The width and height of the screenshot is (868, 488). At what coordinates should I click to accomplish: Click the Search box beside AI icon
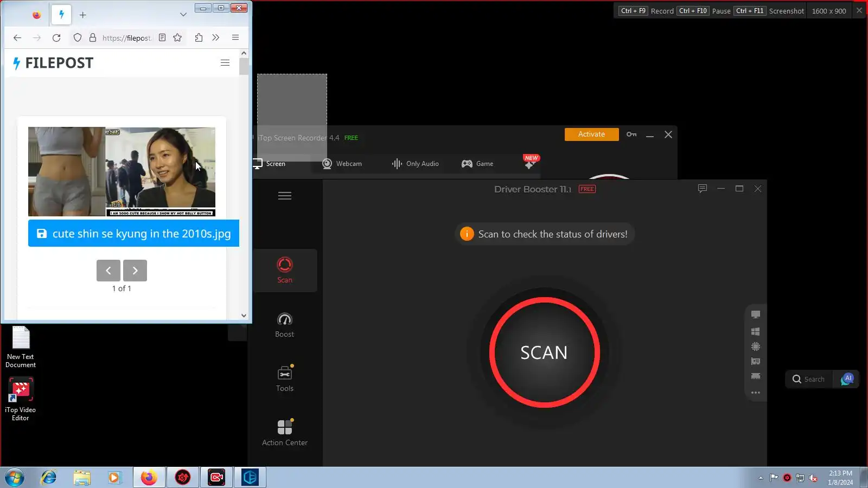point(809,379)
